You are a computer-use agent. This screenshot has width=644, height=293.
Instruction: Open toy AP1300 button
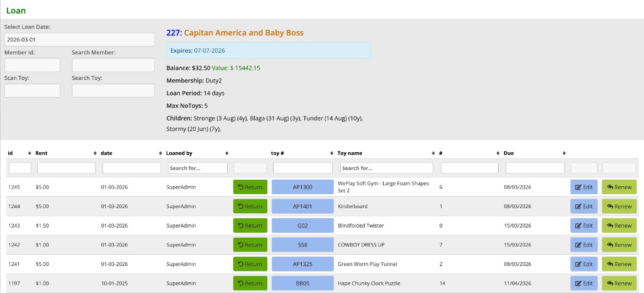coord(303,187)
